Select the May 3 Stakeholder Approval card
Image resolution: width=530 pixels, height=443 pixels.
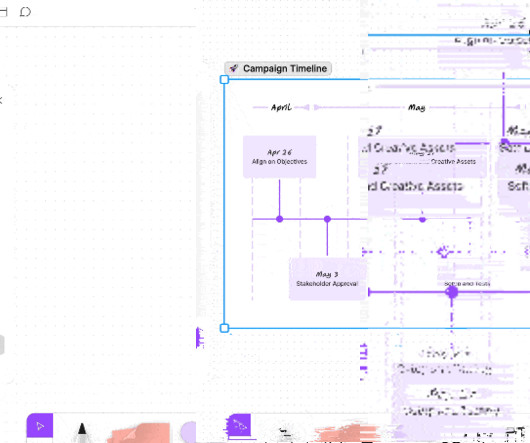coord(327,279)
